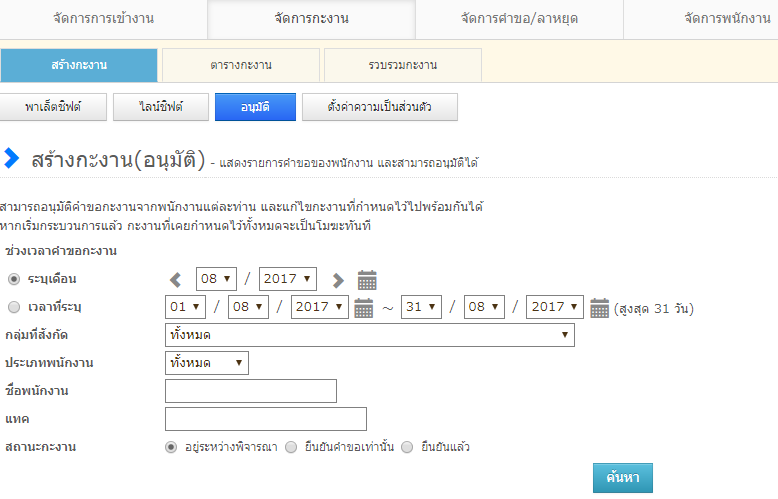
Task: Go to จัดการการเข้างาน top menu
Action: [104, 19]
